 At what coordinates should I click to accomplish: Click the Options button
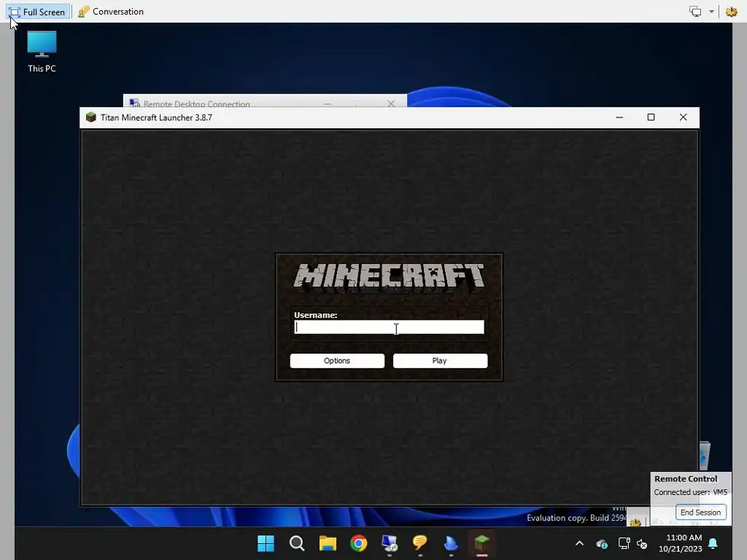337,360
